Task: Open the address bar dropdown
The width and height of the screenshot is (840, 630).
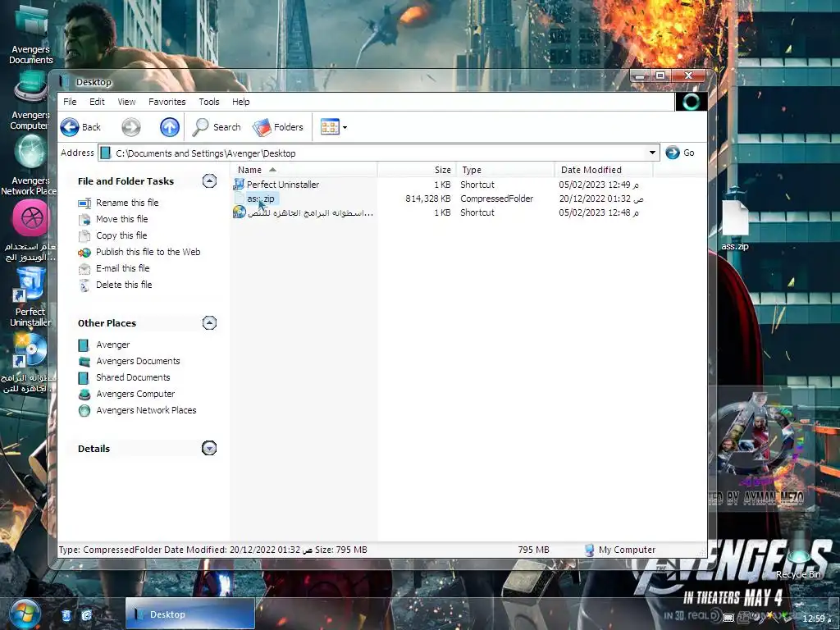Action: click(x=652, y=153)
